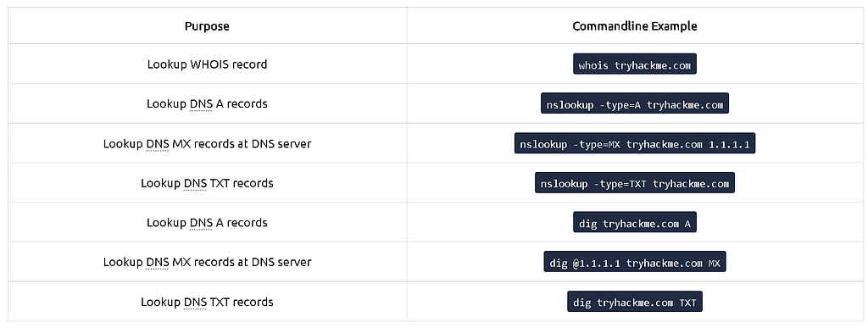The height and width of the screenshot is (328, 868).
Task: Click the "Lookup WHOIS record" purpose text
Action: [x=207, y=64]
